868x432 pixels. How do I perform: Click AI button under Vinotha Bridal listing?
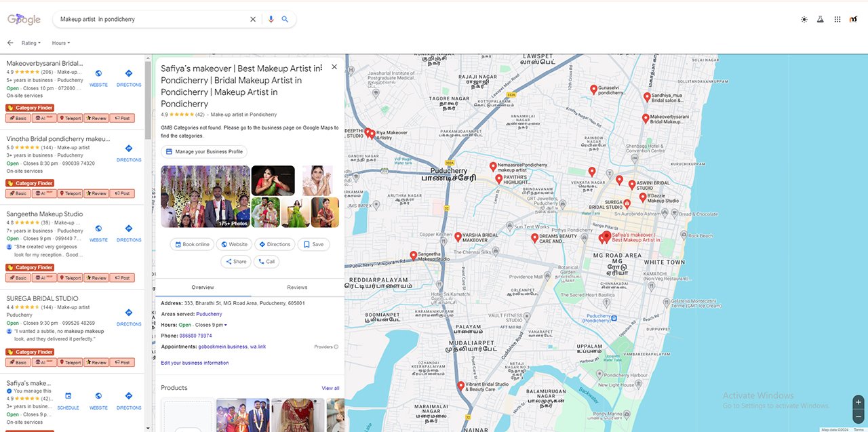pyautogui.click(x=43, y=193)
